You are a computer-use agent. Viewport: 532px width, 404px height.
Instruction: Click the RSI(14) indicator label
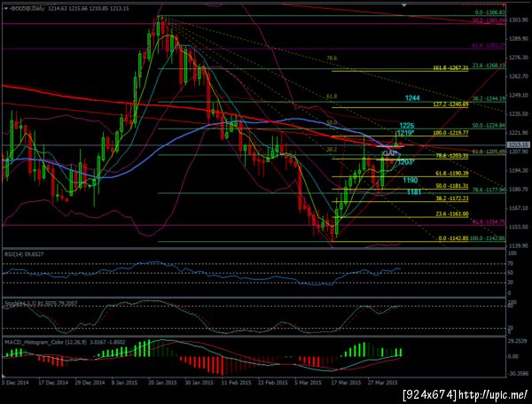point(24,254)
